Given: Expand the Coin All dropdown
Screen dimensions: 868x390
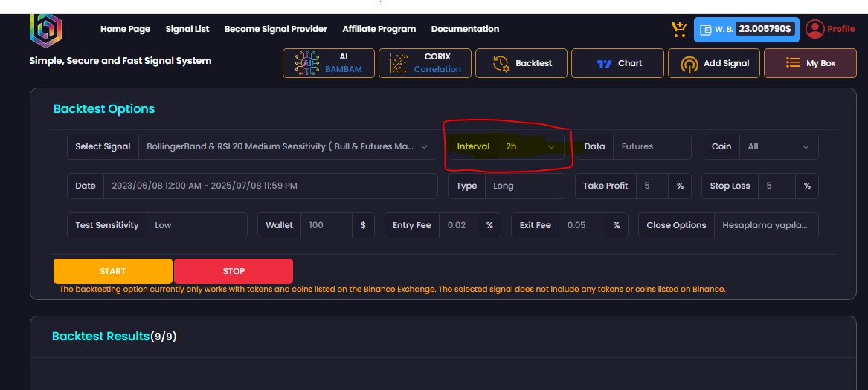Looking at the screenshot, I should point(778,146).
